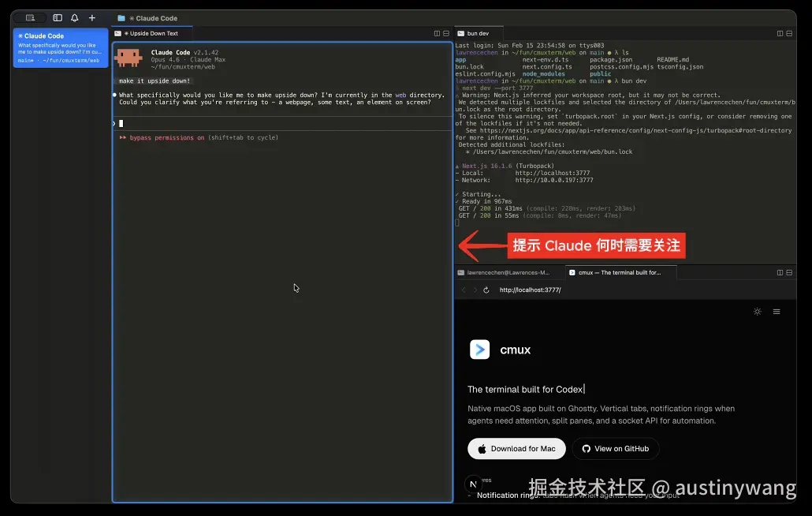812x516 pixels.
Task: Split browser pane vertically
Action: pyautogui.click(x=780, y=272)
